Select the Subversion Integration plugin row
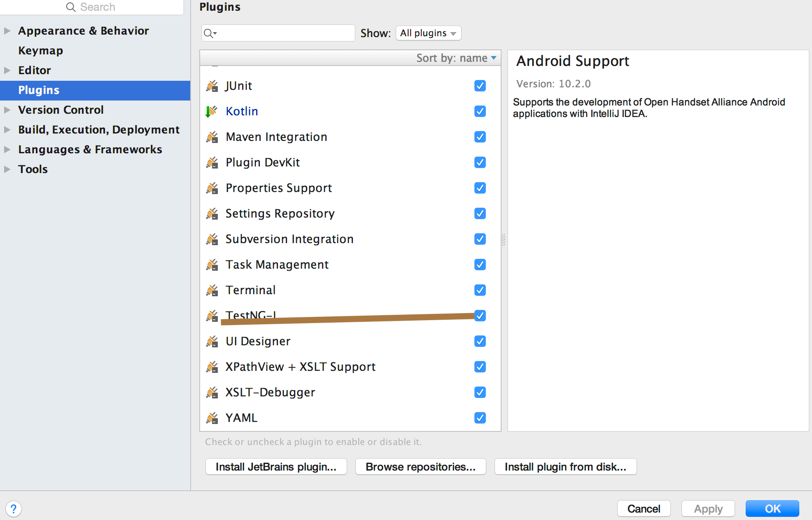The width and height of the screenshot is (812, 520). click(350, 239)
